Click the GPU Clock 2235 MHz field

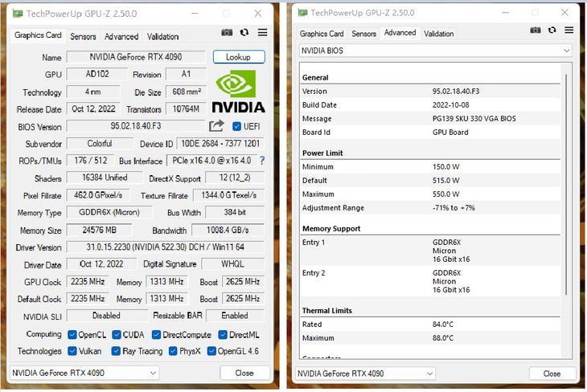click(88, 281)
